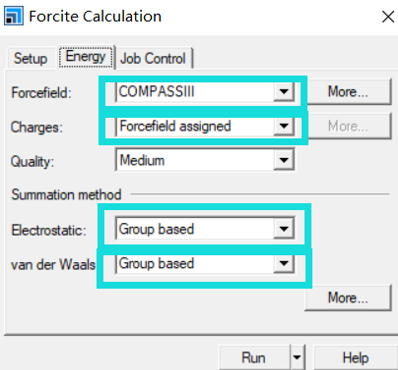Open the Charges dropdown arrow
Screen dimensions: 398x370
point(284,126)
